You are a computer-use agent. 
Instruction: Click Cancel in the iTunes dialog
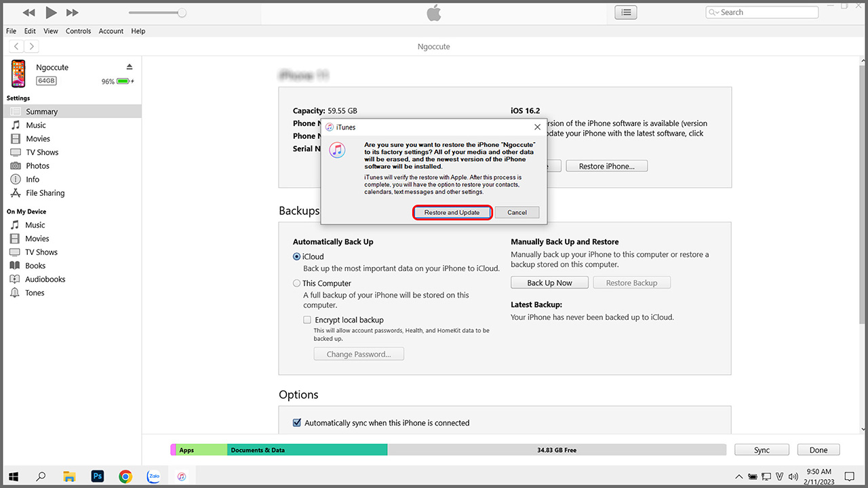pyautogui.click(x=517, y=212)
